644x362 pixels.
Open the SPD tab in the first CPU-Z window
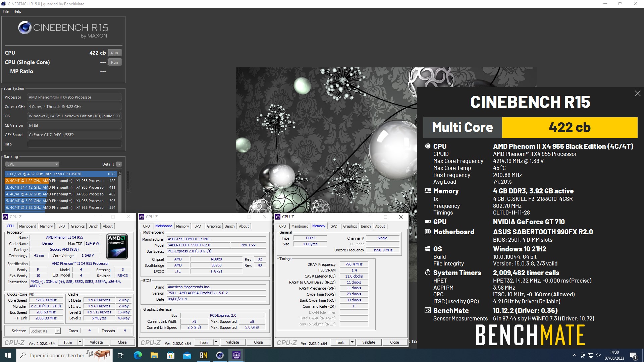(62, 226)
